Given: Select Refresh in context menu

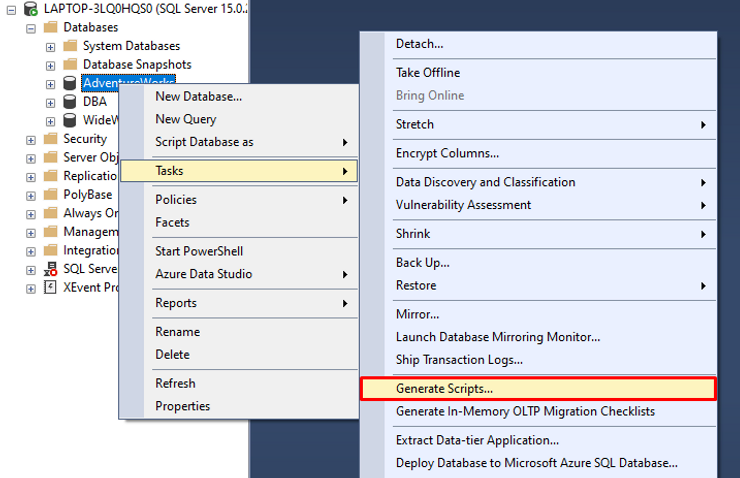Looking at the screenshot, I should (239, 383).
